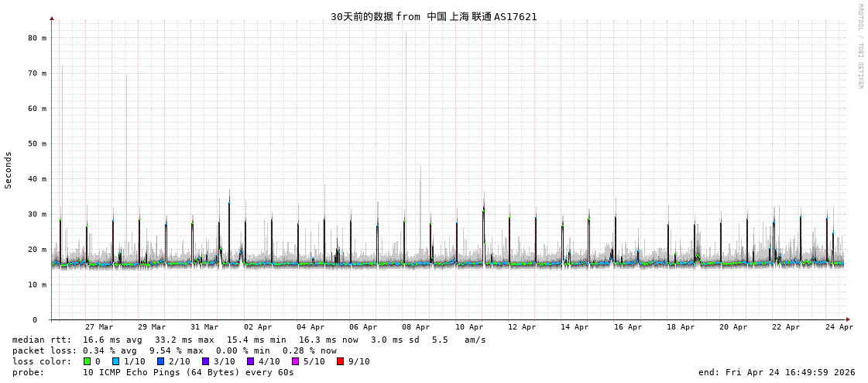Click the 16 Apr date label
Screen dimensions: 868x383
tap(628, 327)
